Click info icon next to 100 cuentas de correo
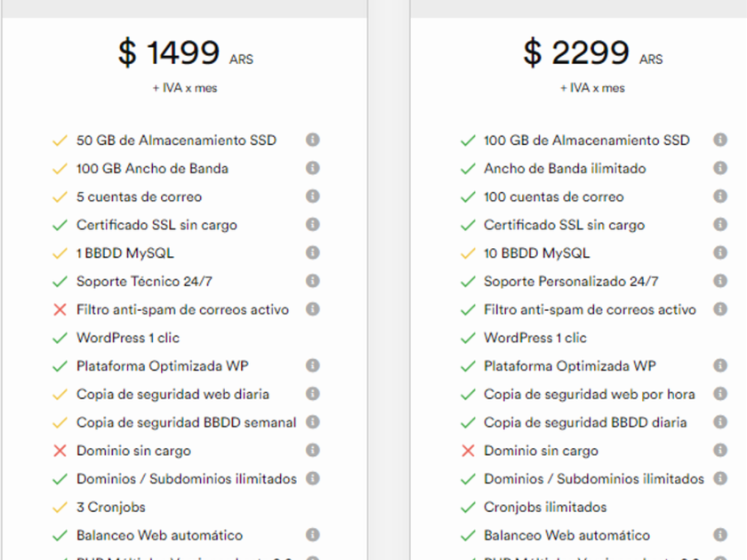Screen dimensions: 747x560 click(x=720, y=196)
